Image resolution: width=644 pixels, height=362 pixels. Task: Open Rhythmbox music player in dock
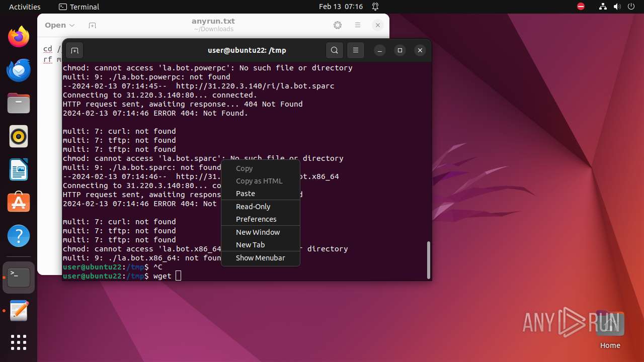(x=19, y=137)
